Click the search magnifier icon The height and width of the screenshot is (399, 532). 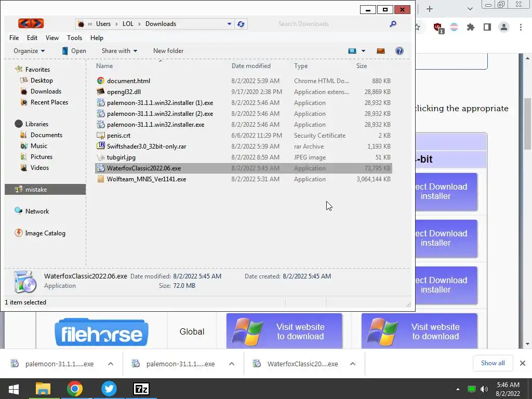(x=393, y=24)
